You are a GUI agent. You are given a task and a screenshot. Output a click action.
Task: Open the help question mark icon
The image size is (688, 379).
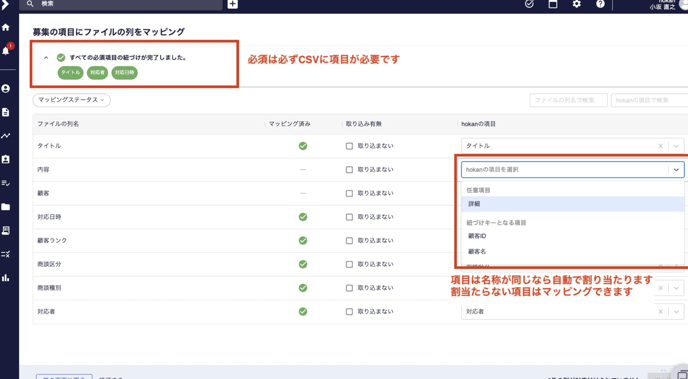(x=600, y=4)
